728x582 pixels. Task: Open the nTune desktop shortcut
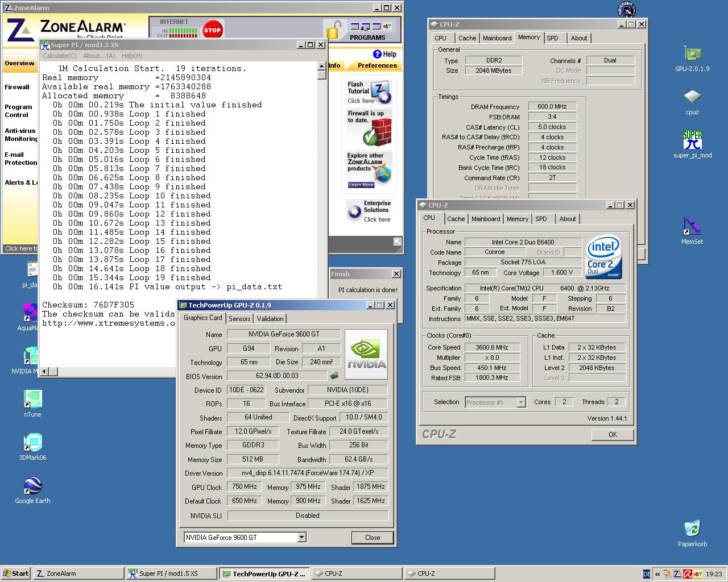[x=32, y=399]
